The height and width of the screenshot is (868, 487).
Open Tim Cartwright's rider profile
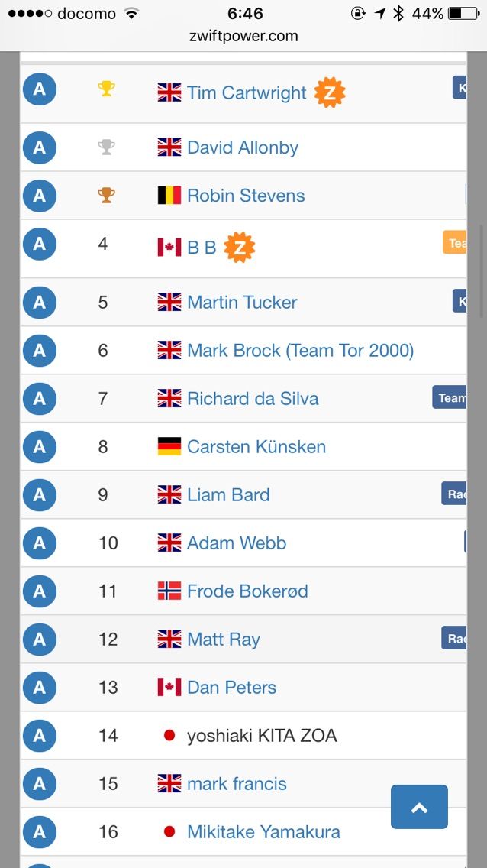[246, 92]
